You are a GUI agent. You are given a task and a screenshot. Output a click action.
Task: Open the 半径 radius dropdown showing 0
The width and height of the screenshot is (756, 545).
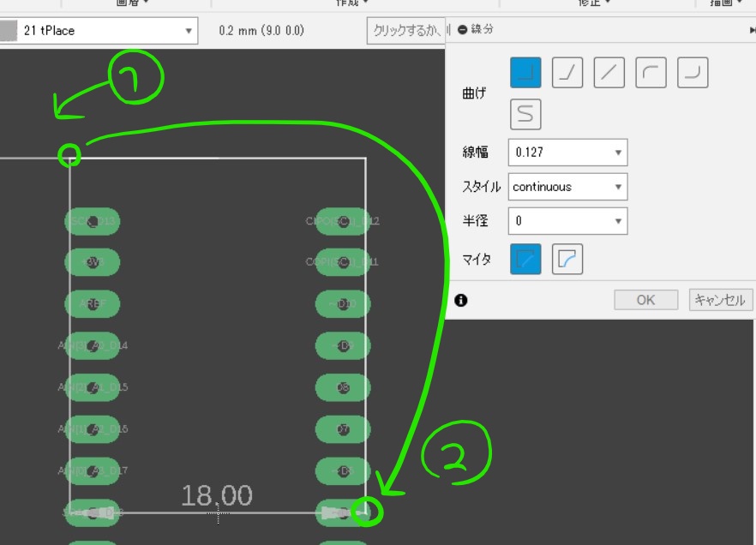tap(567, 221)
